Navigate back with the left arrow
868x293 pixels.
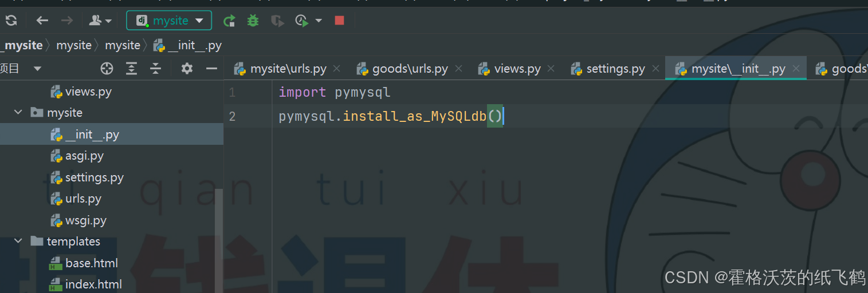(42, 21)
